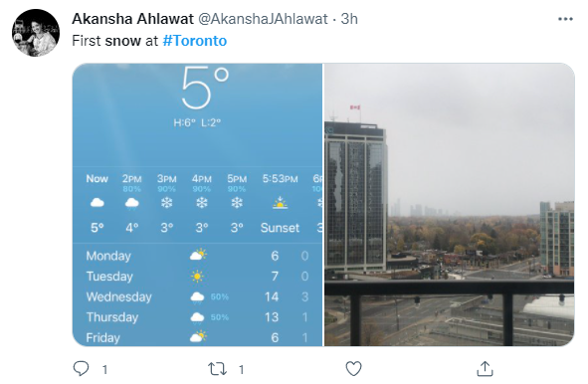588x384 pixels.
Task: Retweet this post using the retweet icon
Action: click(x=218, y=369)
